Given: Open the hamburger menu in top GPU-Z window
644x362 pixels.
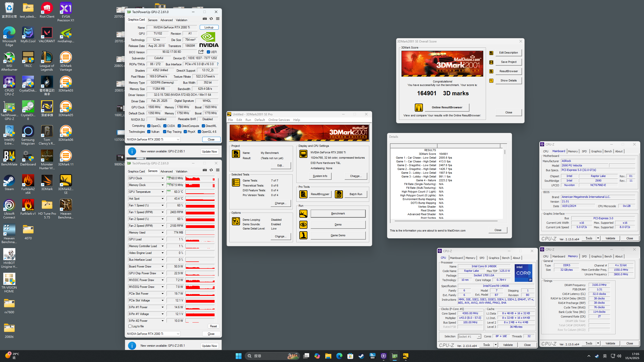Looking at the screenshot, I should coord(218,19).
